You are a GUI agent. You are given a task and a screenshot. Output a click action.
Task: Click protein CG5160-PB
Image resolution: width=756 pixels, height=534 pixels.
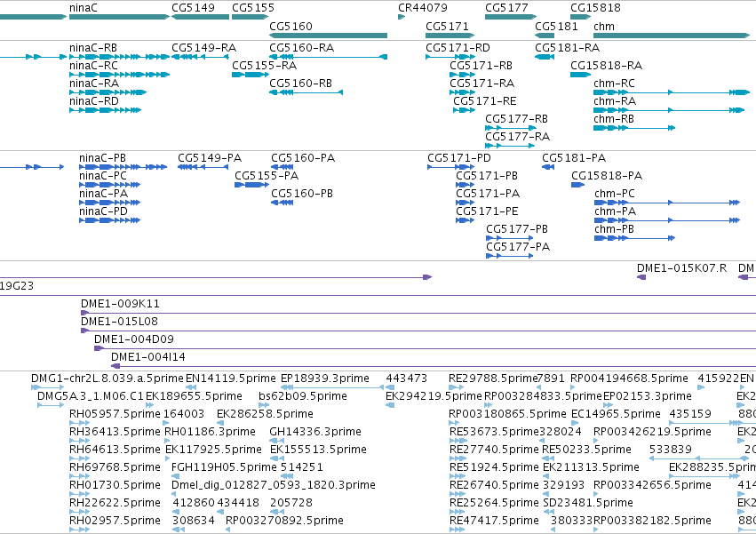coord(282,203)
